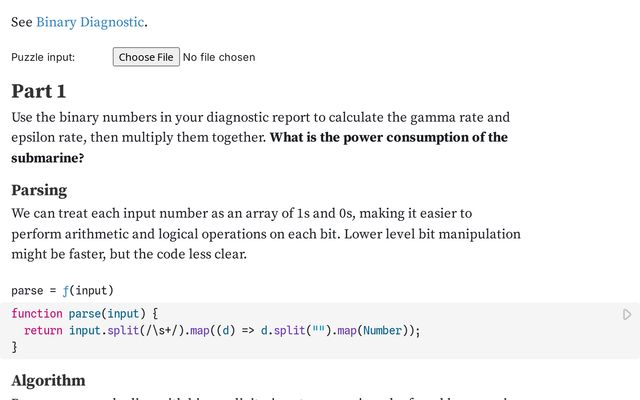Click the 'Puzzle input:' label
The width and height of the screenshot is (640, 400).
[x=43, y=57]
